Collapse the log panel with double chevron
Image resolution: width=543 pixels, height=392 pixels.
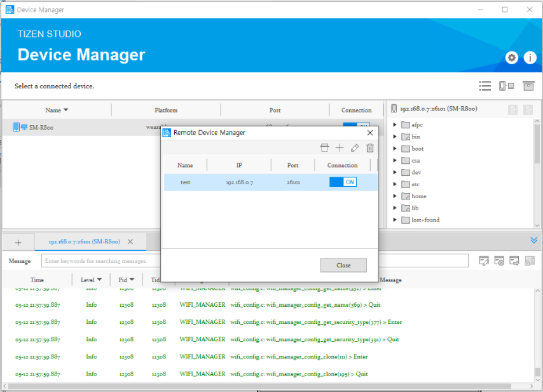click(x=533, y=240)
